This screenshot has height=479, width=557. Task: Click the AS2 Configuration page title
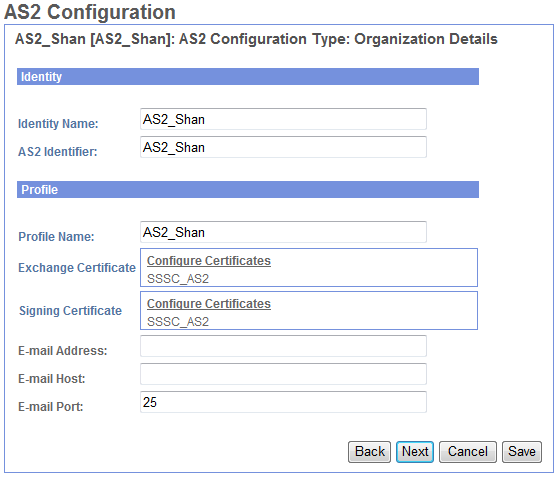(x=90, y=12)
